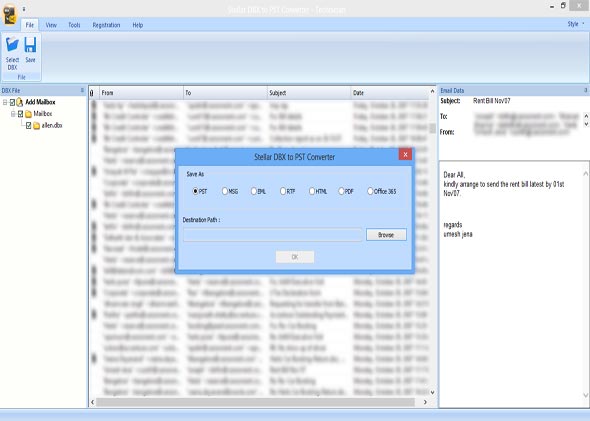Screen dimensions: 590x421
Task: Pin the DBX File panel
Action: coord(82,90)
